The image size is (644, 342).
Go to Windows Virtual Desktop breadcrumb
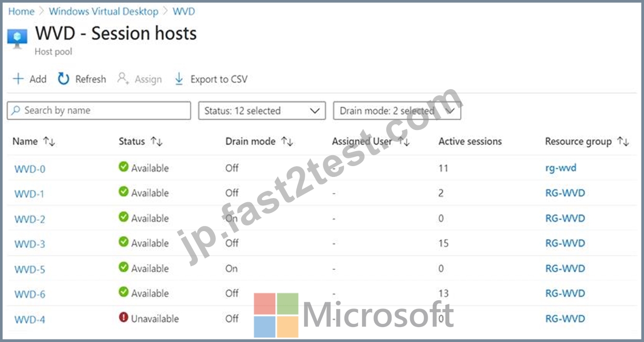[104, 11]
